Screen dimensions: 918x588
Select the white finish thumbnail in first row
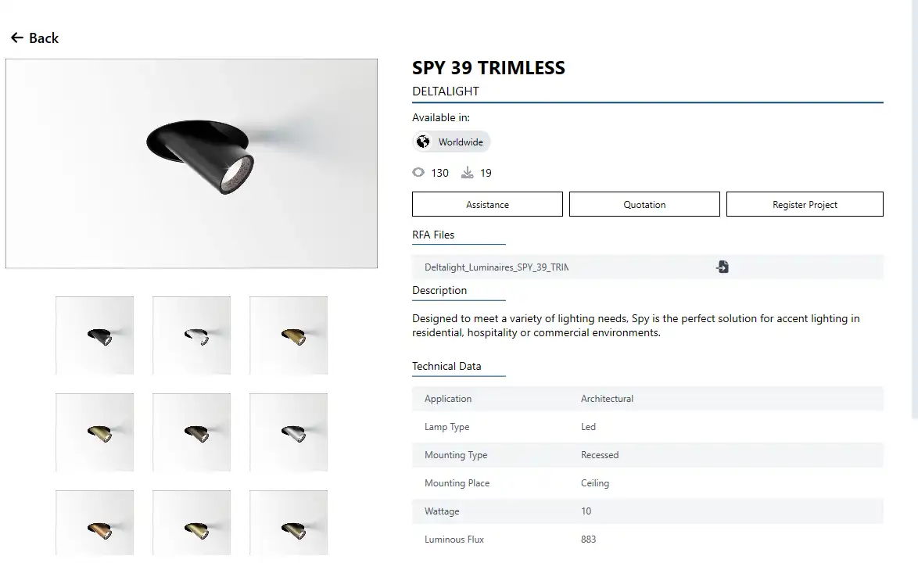[x=192, y=335]
